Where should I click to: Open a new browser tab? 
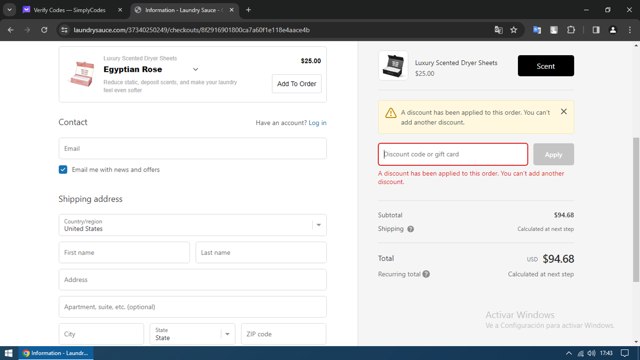tap(248, 10)
